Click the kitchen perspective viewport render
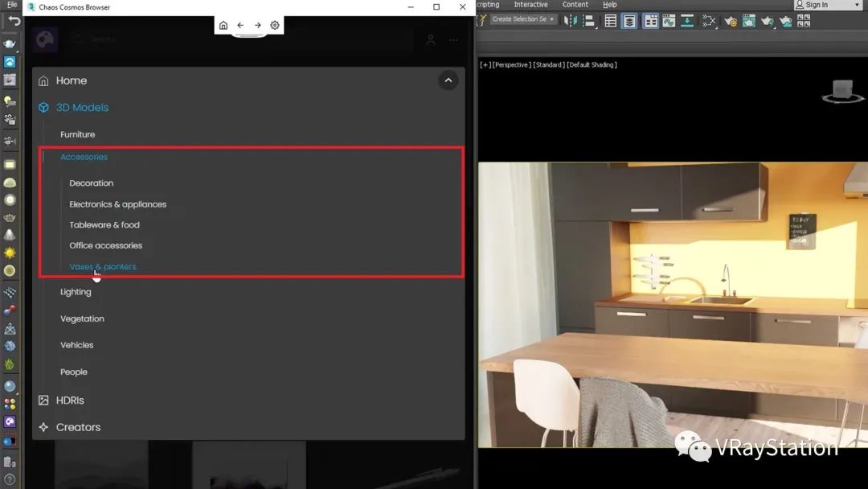The image size is (868, 489). [673, 305]
